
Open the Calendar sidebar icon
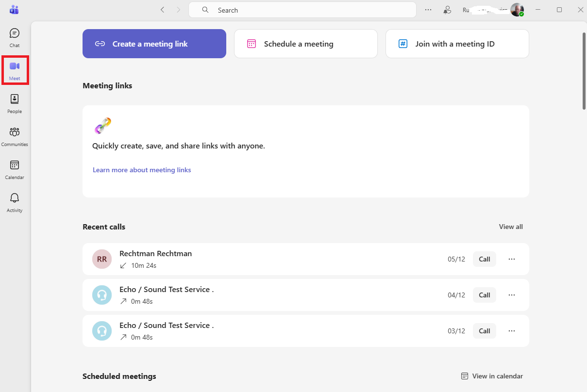[15, 169]
